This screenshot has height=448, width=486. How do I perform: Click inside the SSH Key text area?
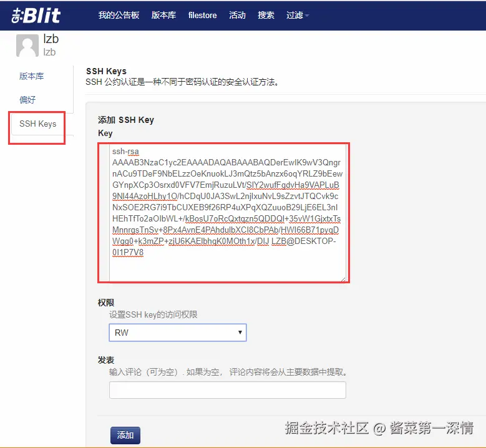coord(228,213)
